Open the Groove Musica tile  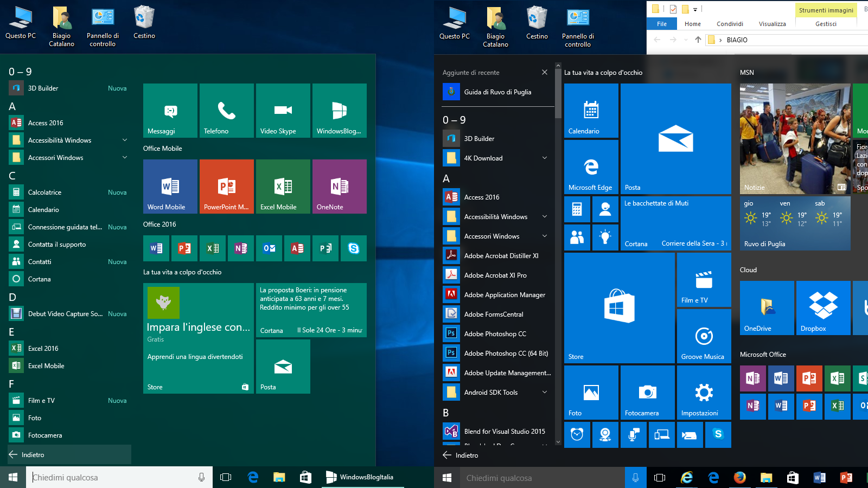[704, 336]
